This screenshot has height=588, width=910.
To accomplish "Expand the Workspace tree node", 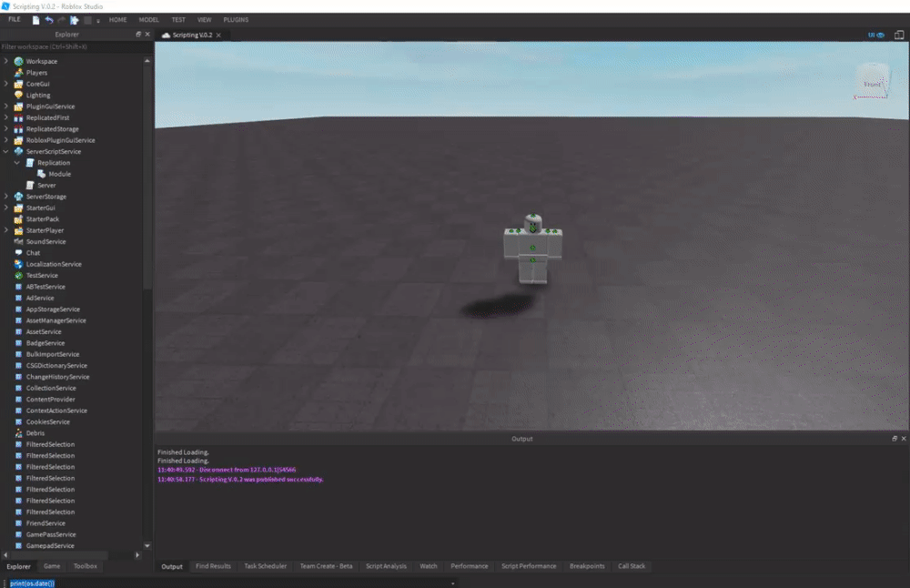I will pyautogui.click(x=5, y=61).
